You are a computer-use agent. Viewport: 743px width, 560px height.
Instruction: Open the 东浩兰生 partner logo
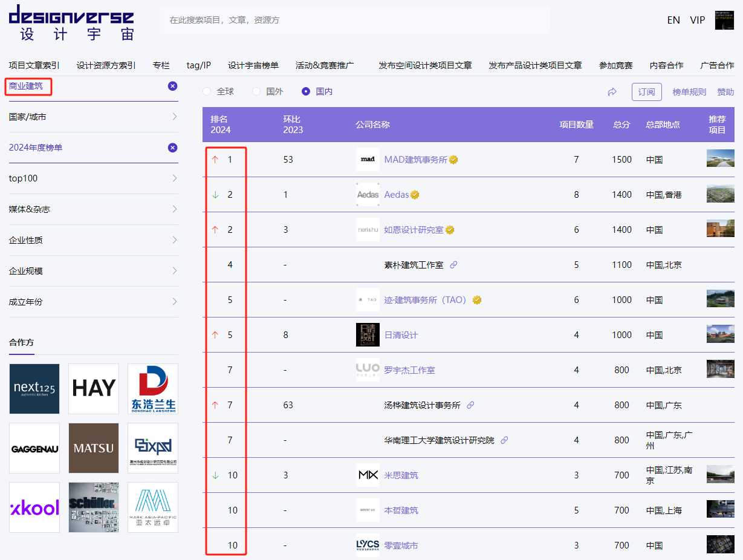pyautogui.click(x=153, y=389)
